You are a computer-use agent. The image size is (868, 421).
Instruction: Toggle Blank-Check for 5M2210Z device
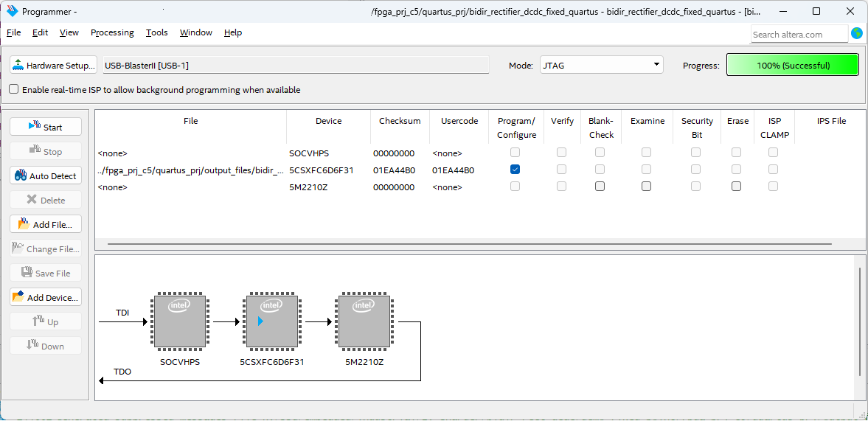click(600, 187)
